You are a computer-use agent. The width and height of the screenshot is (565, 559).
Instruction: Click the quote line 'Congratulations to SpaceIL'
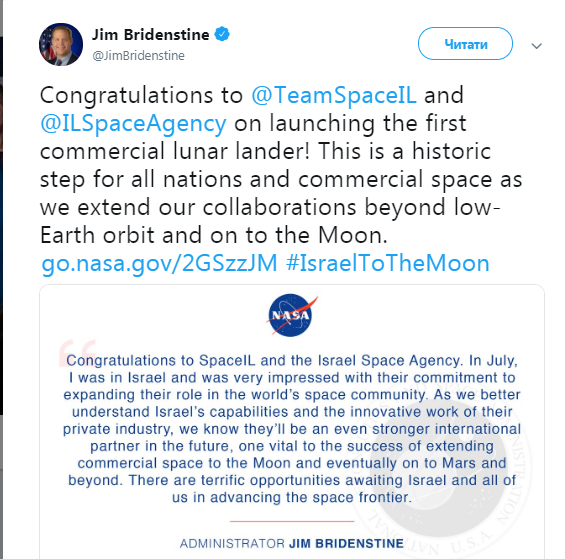tap(161, 360)
